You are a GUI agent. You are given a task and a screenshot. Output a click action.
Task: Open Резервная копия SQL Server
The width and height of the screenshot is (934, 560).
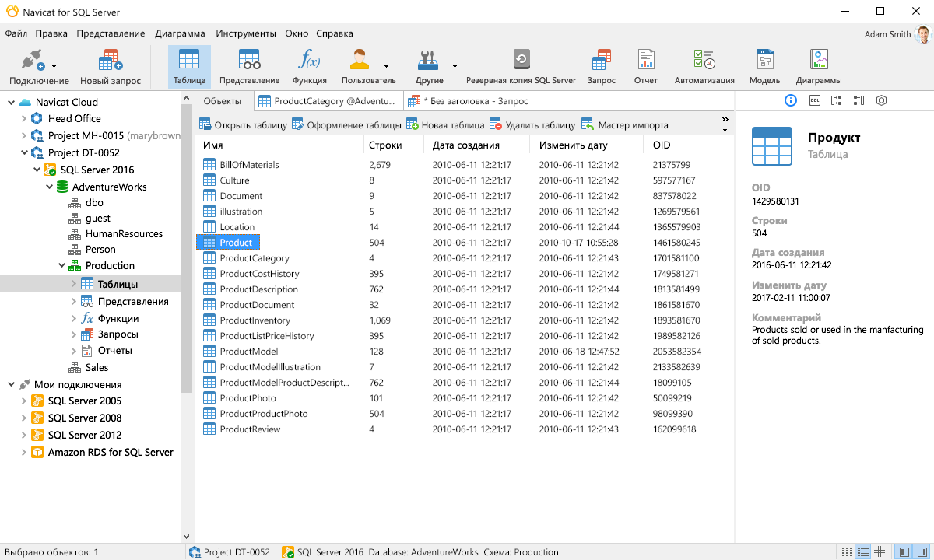521,67
